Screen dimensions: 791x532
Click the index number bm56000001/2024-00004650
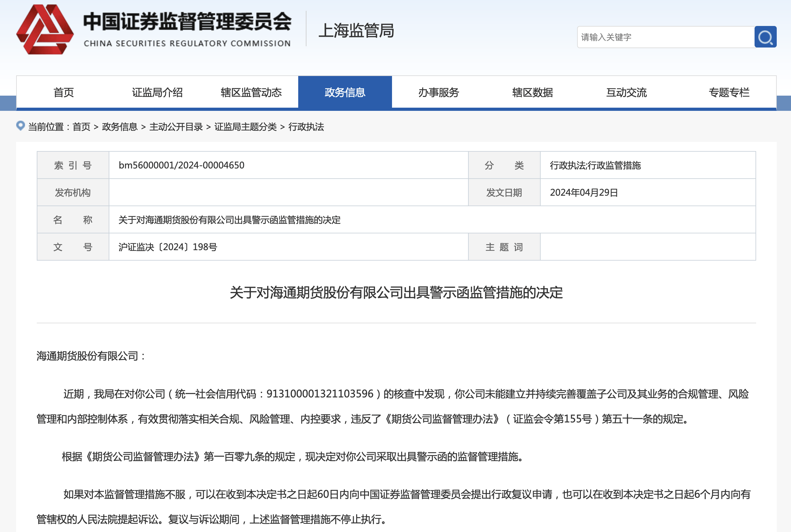[181, 165]
